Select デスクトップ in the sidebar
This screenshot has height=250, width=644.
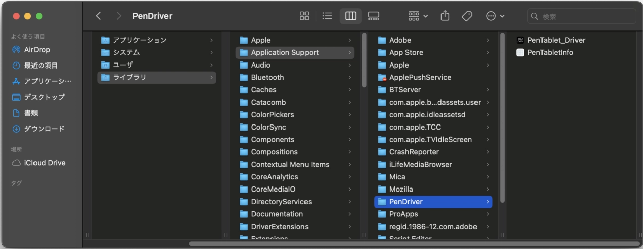click(44, 97)
